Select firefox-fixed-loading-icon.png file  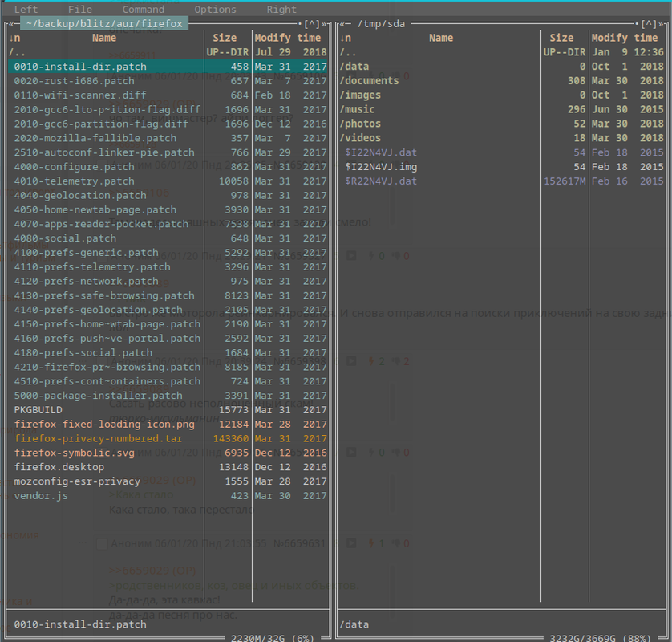coord(168,425)
